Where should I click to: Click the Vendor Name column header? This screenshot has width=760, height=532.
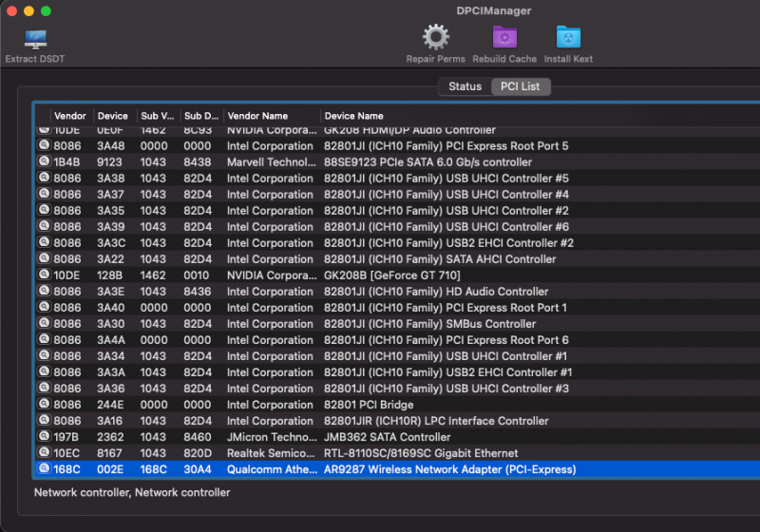click(x=256, y=116)
